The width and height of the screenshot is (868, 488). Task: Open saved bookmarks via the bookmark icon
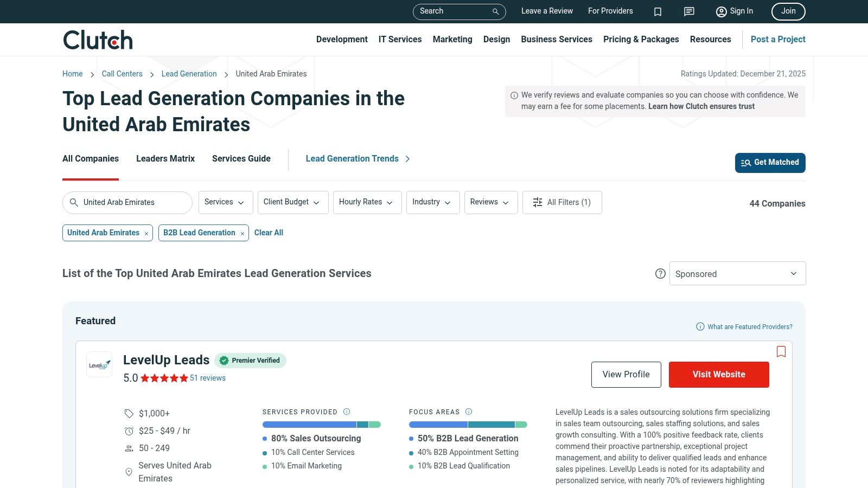[x=658, y=11]
